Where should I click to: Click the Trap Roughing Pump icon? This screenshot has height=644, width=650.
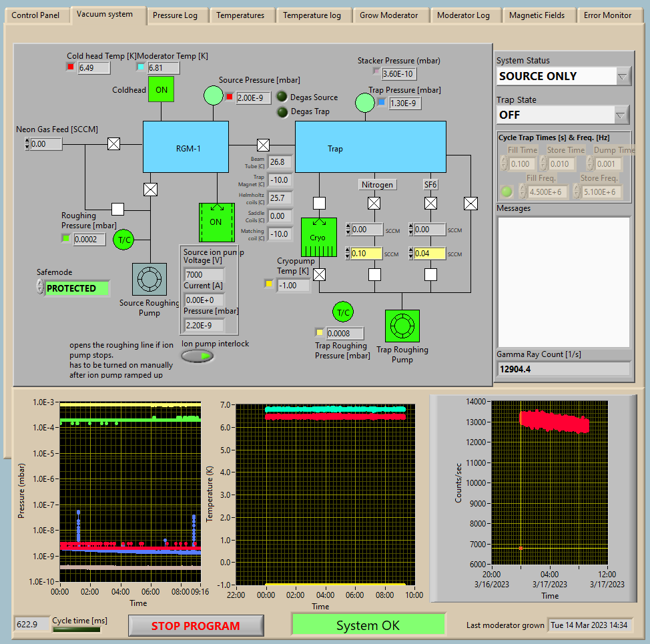click(402, 326)
